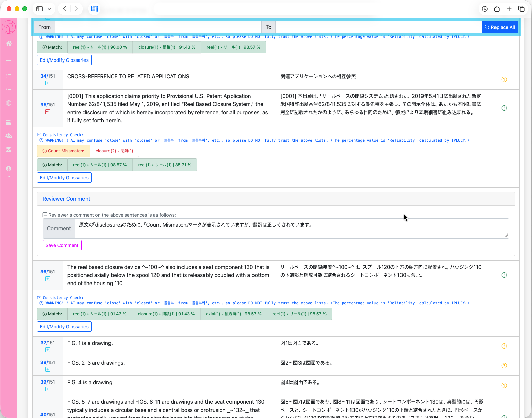
Task: Expand segment 37 with plus icon
Action: [x=48, y=350]
